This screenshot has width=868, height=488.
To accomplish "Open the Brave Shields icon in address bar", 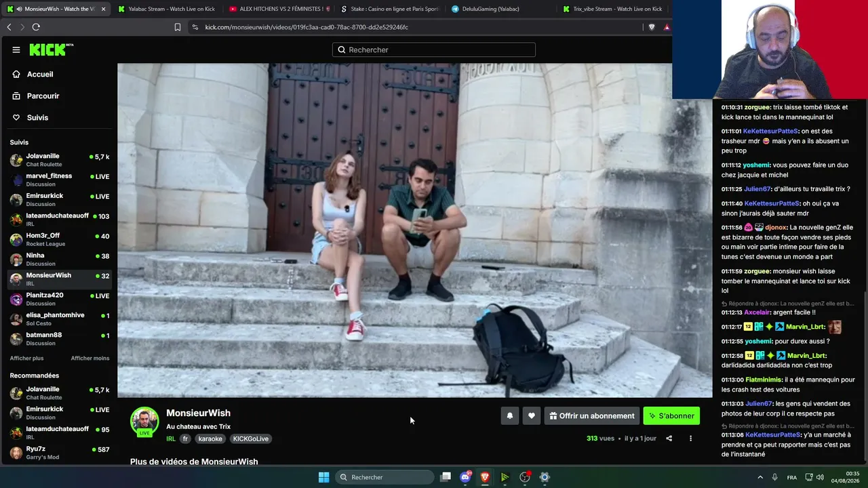I will pyautogui.click(x=652, y=27).
